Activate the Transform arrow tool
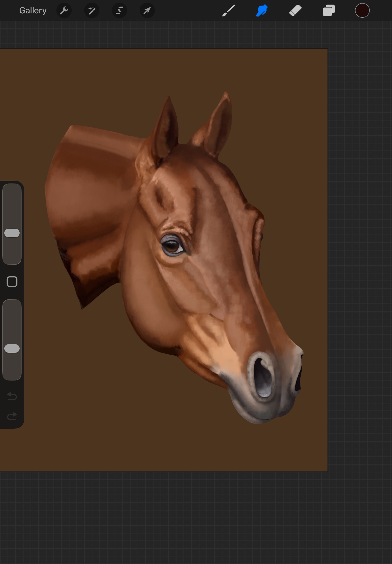The height and width of the screenshot is (564, 392). [147, 11]
